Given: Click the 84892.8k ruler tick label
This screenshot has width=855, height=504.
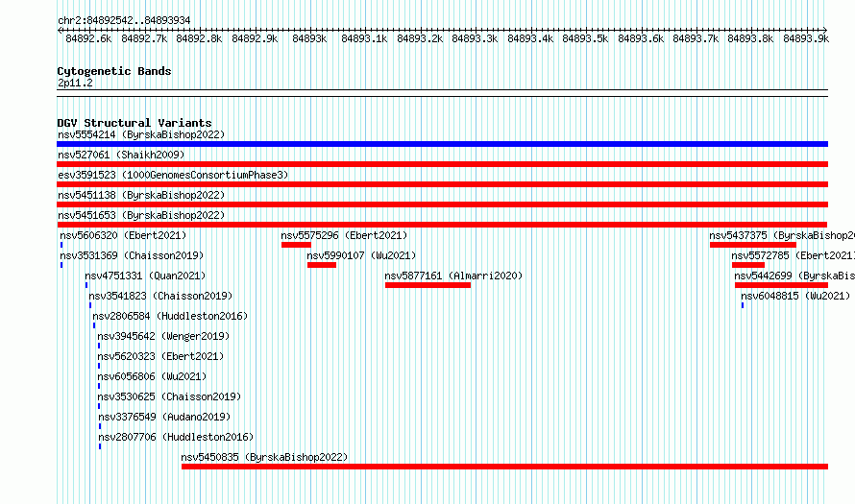Looking at the screenshot, I should 199,38.
